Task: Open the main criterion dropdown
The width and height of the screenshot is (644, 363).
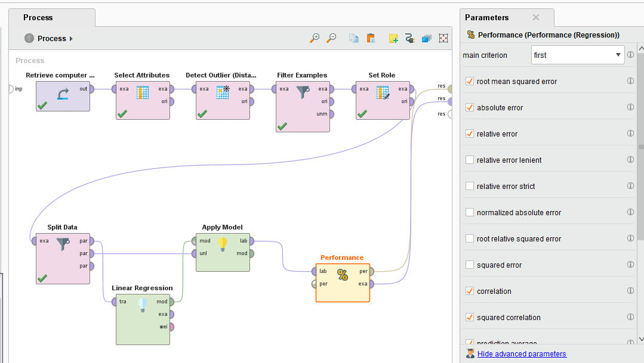Action: [x=577, y=55]
